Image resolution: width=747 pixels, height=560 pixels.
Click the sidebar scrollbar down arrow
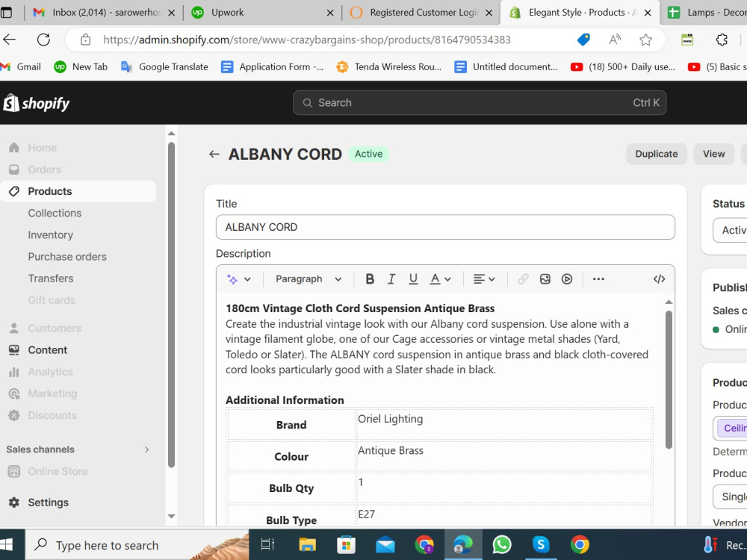coord(172,516)
